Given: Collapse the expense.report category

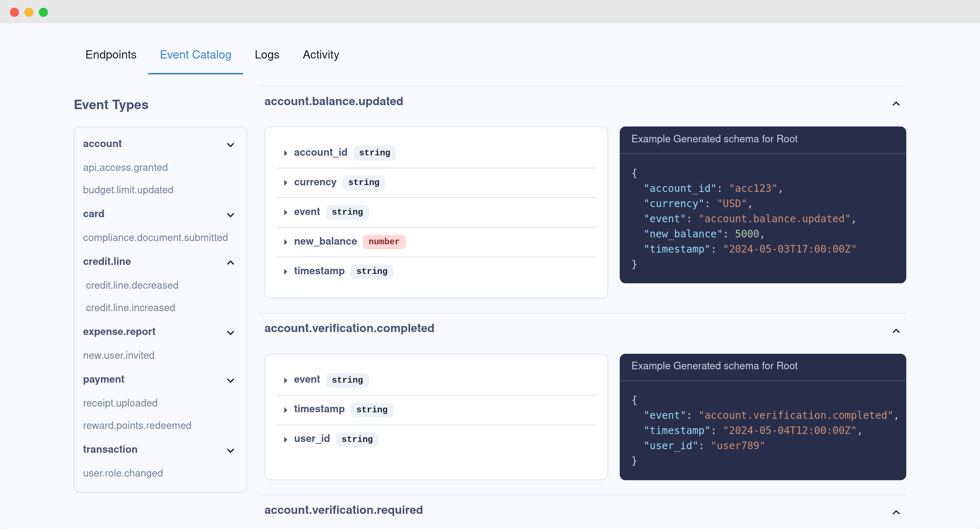Looking at the screenshot, I should tap(231, 332).
